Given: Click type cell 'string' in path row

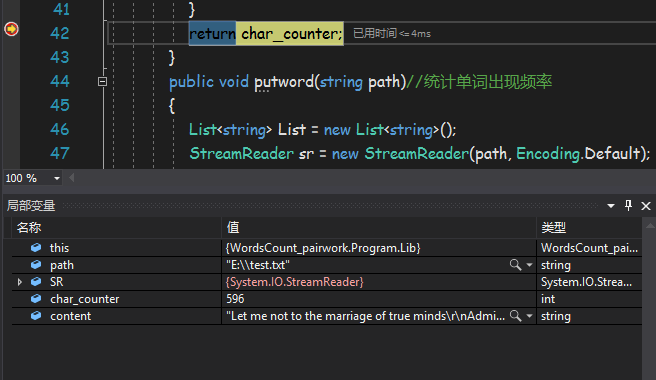Looking at the screenshot, I should [x=556, y=265].
